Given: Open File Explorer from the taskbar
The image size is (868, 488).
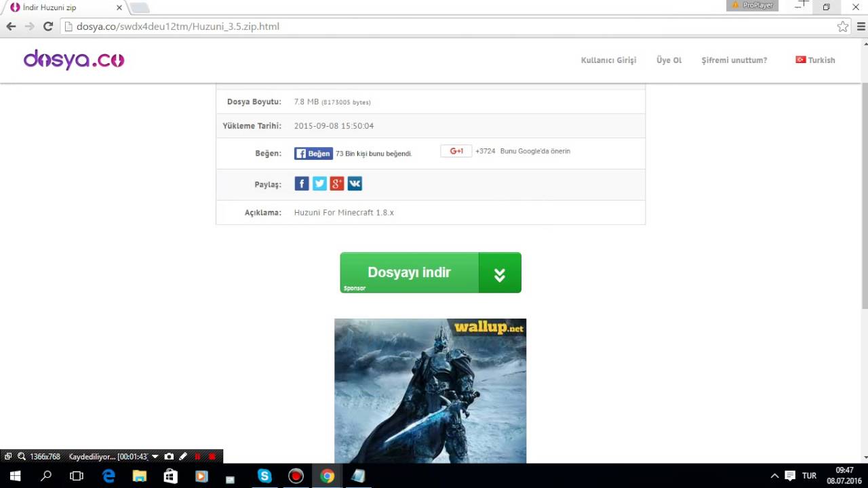Looking at the screenshot, I should coord(140,476).
